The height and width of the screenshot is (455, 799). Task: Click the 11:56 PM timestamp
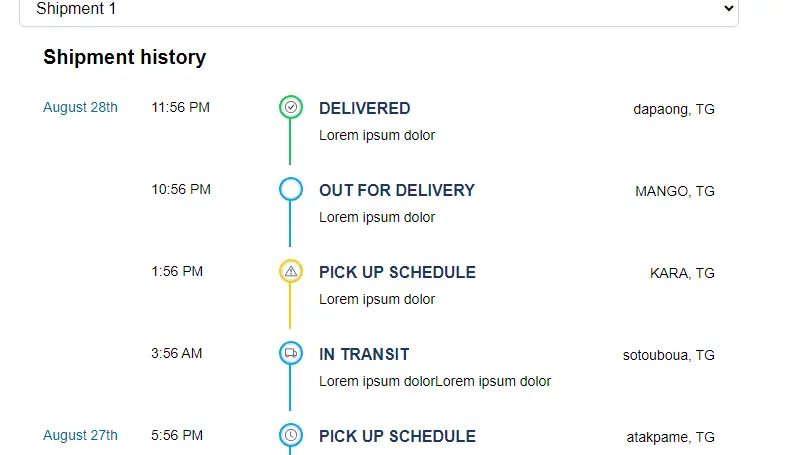pos(180,107)
